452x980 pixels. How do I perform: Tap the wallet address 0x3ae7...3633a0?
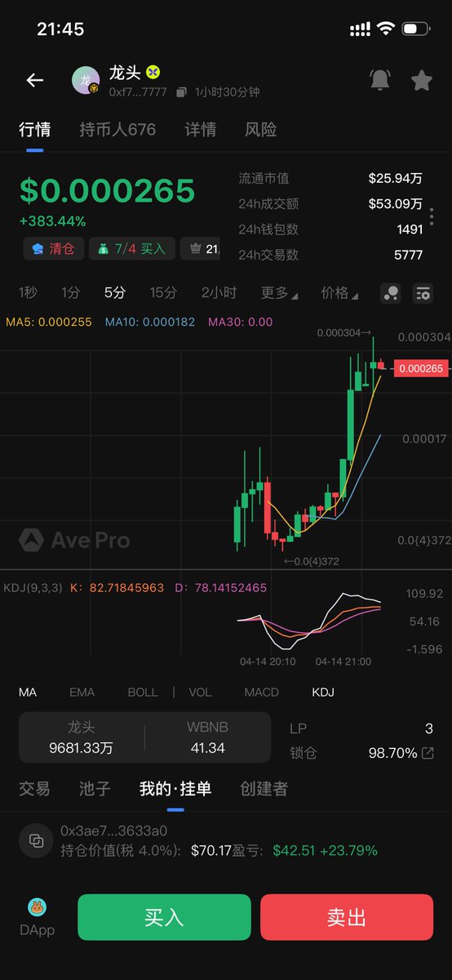(x=113, y=831)
